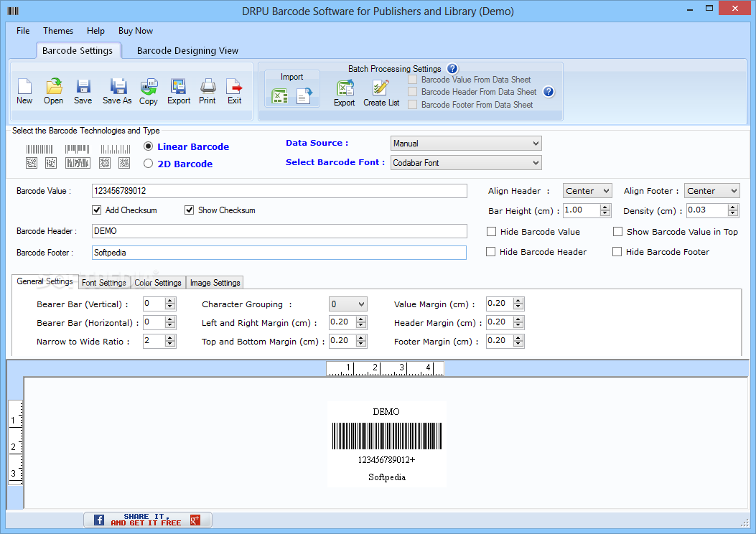Click the batch Export Excel icon
The width and height of the screenshot is (756, 534).
[345, 88]
